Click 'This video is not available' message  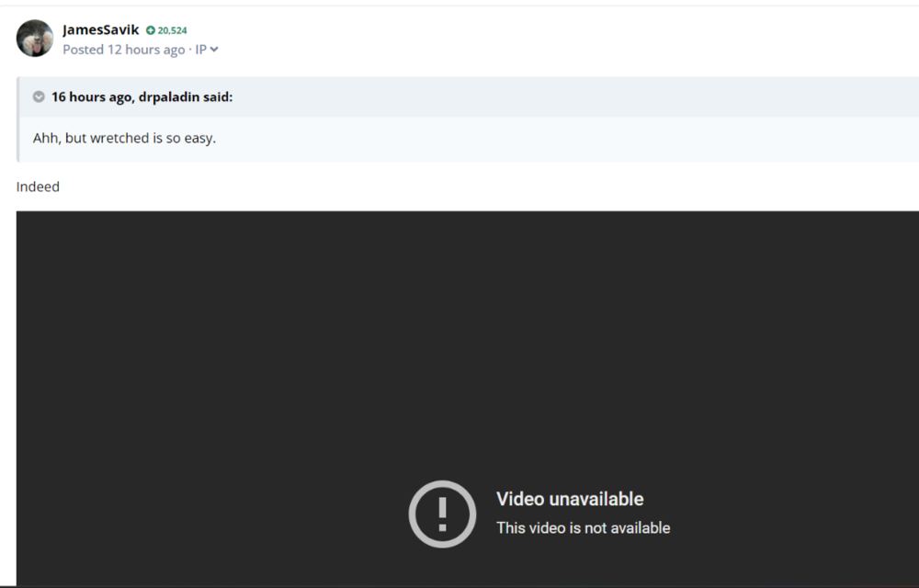point(583,527)
